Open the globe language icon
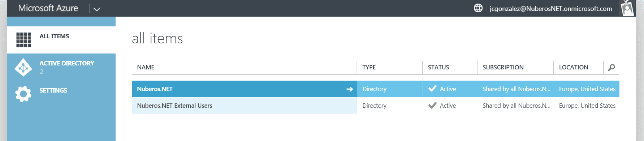Viewport: 644px width, 141px height. (478, 8)
